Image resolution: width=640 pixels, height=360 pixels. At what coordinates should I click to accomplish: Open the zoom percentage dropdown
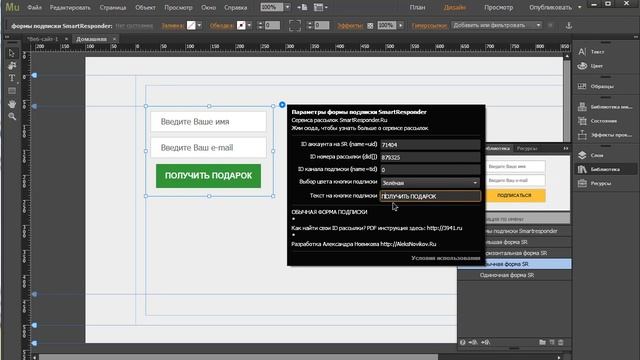[x=287, y=7]
